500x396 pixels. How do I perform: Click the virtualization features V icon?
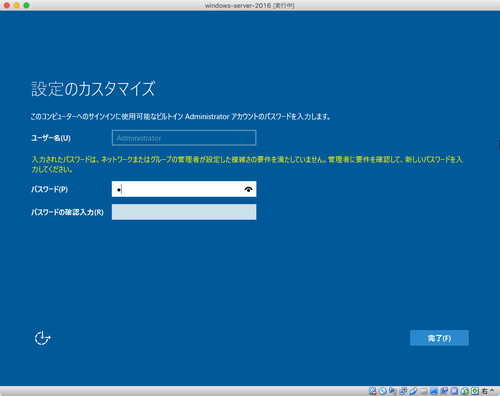point(454,391)
